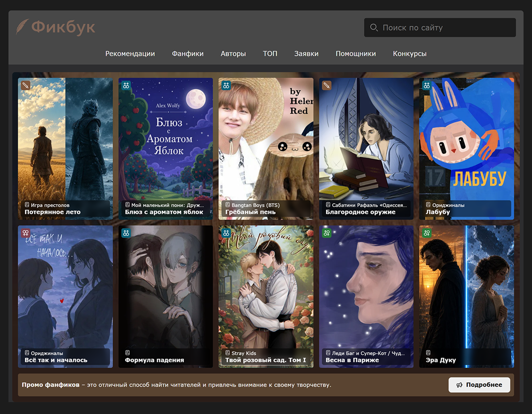Click the book icon above the Лабубу title
532x414 pixels.
pyautogui.click(x=428, y=205)
